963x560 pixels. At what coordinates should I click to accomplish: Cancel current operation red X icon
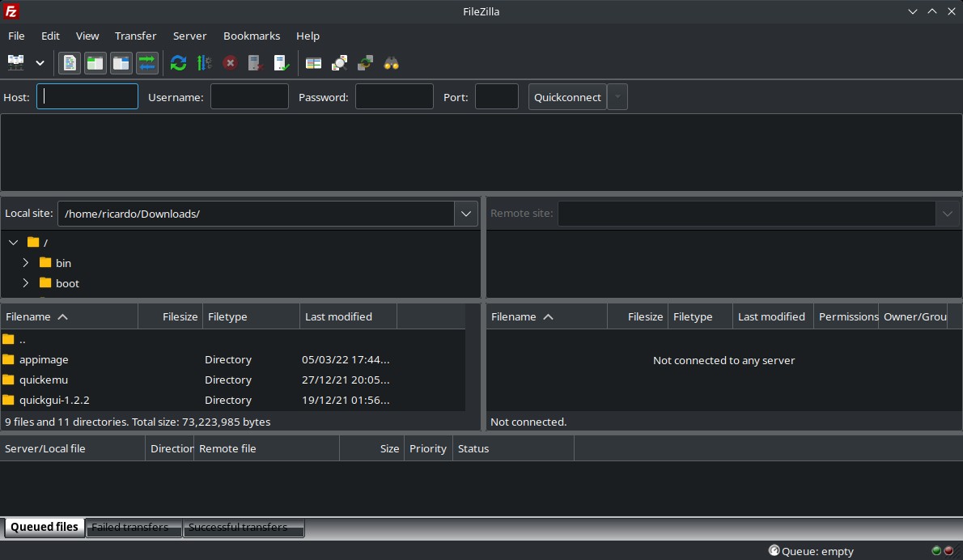(231, 62)
